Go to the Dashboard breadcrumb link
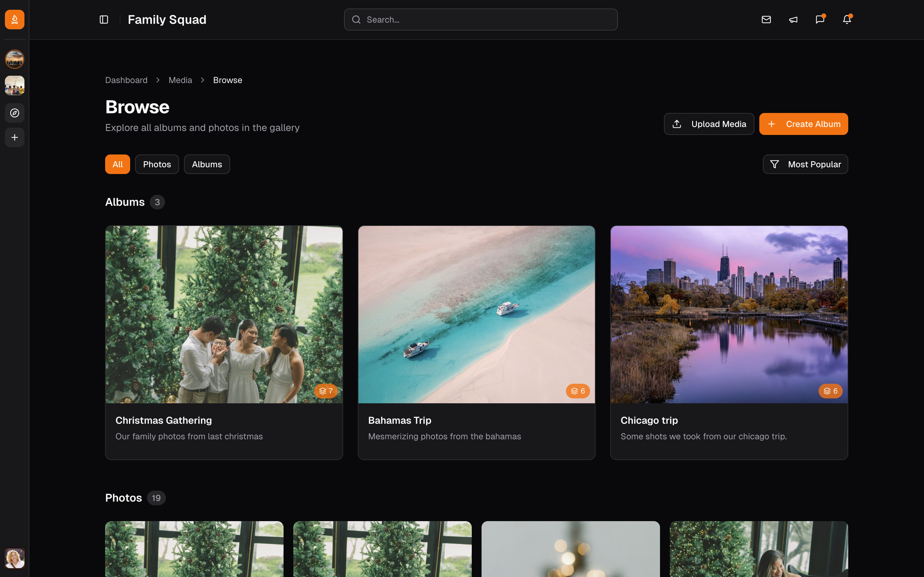This screenshot has height=577, width=924. [126, 80]
